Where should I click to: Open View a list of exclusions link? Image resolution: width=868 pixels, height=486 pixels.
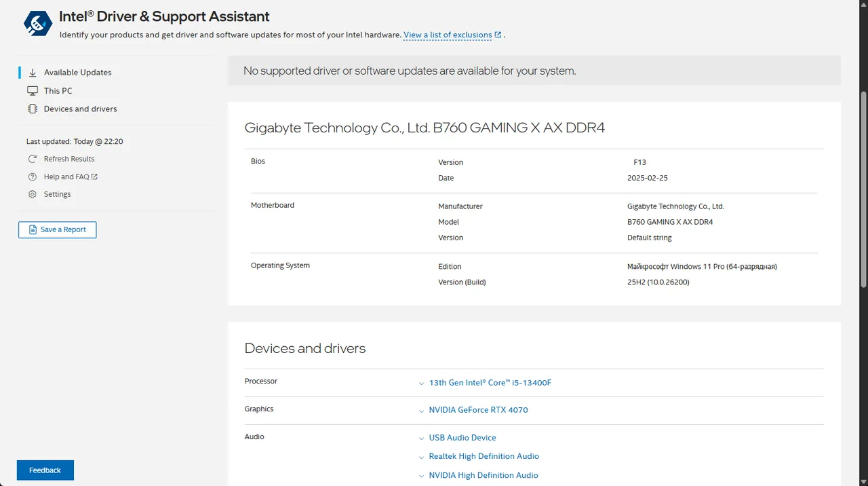click(448, 35)
